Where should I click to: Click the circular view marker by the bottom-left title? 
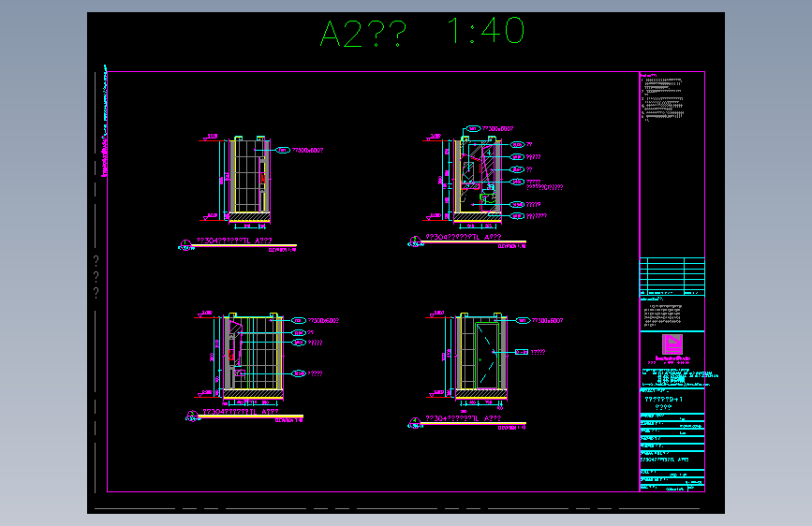coord(192,416)
